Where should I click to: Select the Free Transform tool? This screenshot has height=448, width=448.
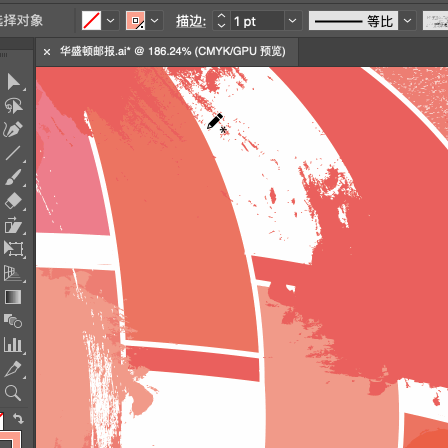pos(13,249)
